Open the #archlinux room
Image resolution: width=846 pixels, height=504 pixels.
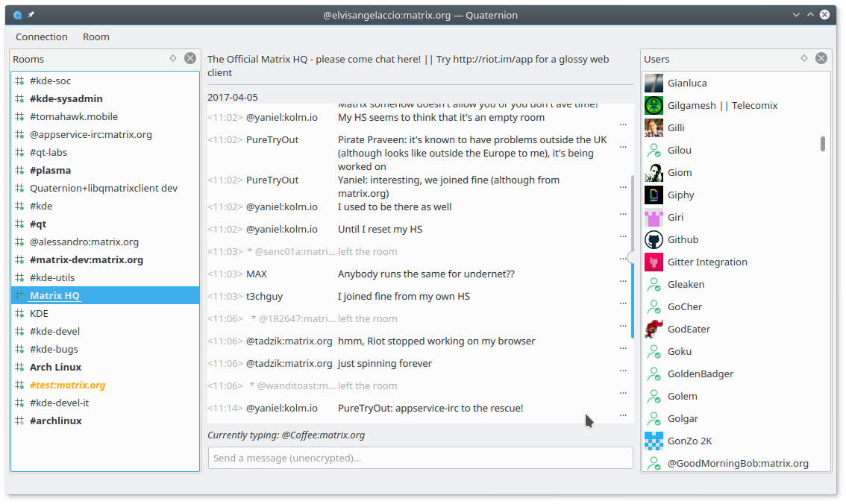[x=105, y=420]
